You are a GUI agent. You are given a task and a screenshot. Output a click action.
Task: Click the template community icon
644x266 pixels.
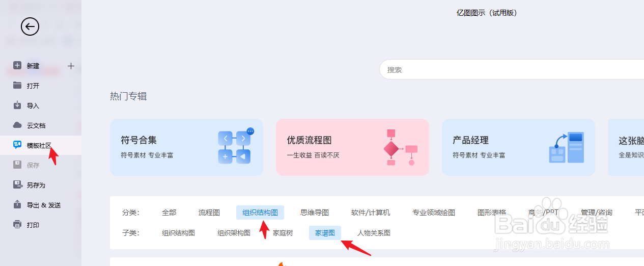[17, 145]
